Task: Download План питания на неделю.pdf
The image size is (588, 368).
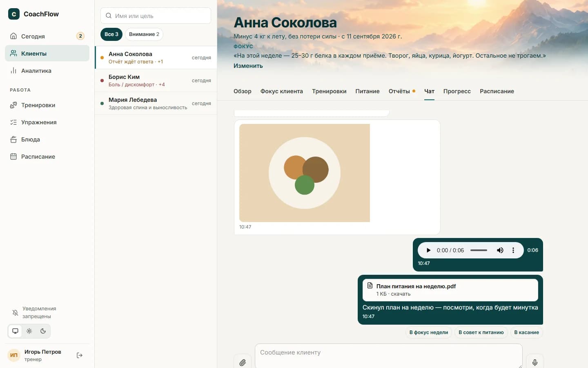Action: 450,290
